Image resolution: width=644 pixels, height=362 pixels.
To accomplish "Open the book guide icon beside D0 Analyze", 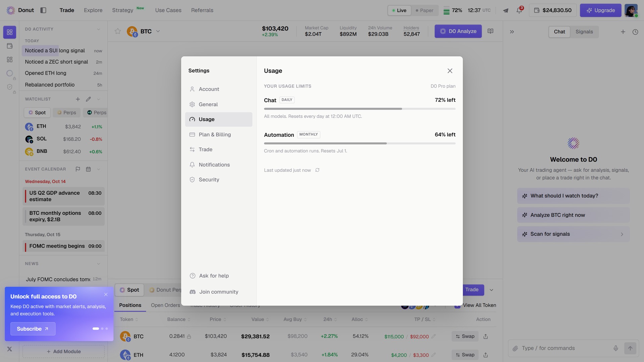I will tap(490, 31).
